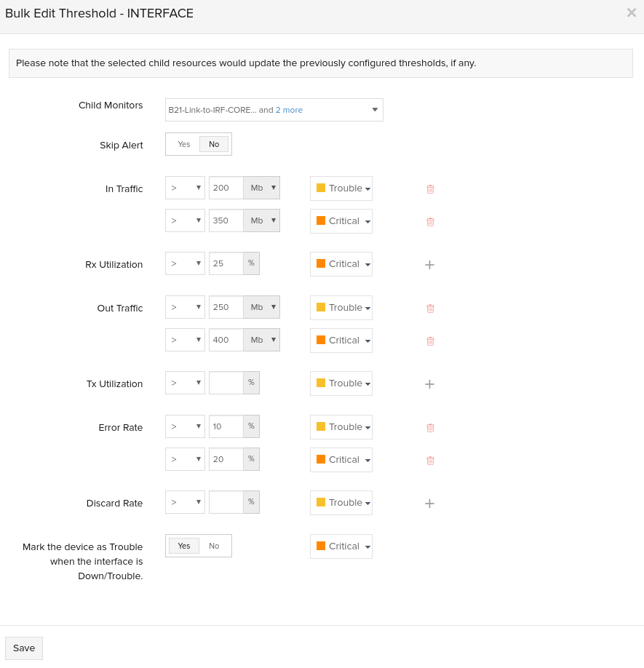Toggle Skip Alert to No
The height and width of the screenshot is (668, 644).
(214, 144)
